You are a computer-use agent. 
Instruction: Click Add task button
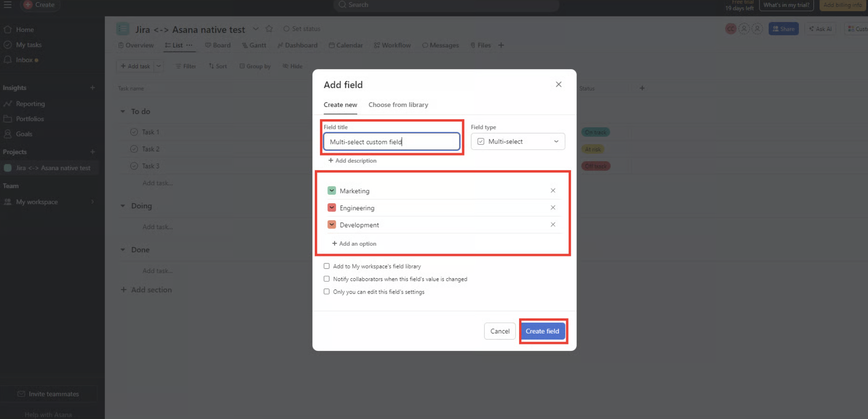135,66
